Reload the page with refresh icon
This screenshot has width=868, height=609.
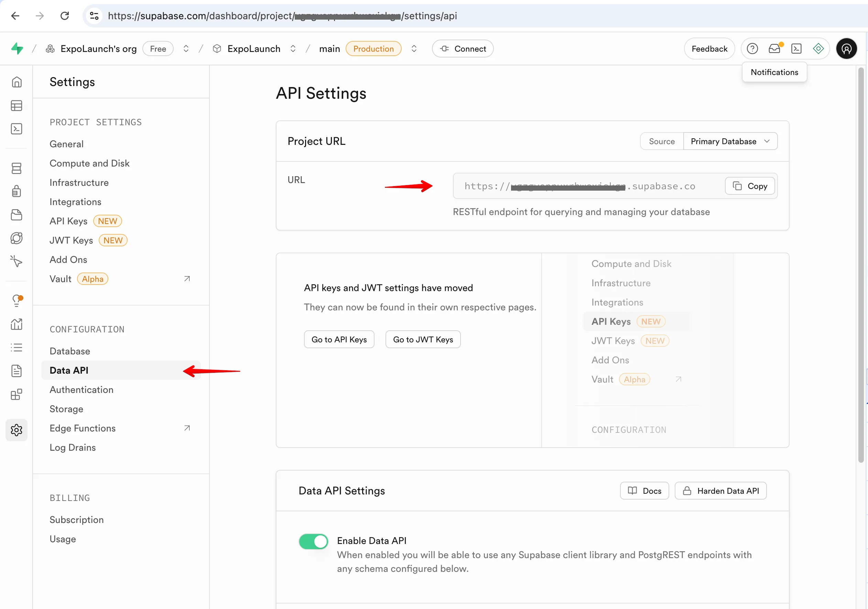pyautogui.click(x=65, y=16)
